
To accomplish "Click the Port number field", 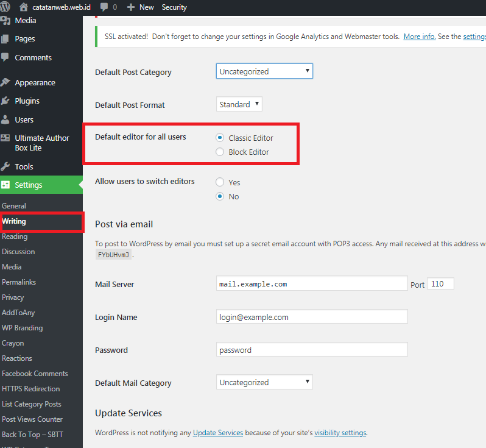I will click(440, 284).
